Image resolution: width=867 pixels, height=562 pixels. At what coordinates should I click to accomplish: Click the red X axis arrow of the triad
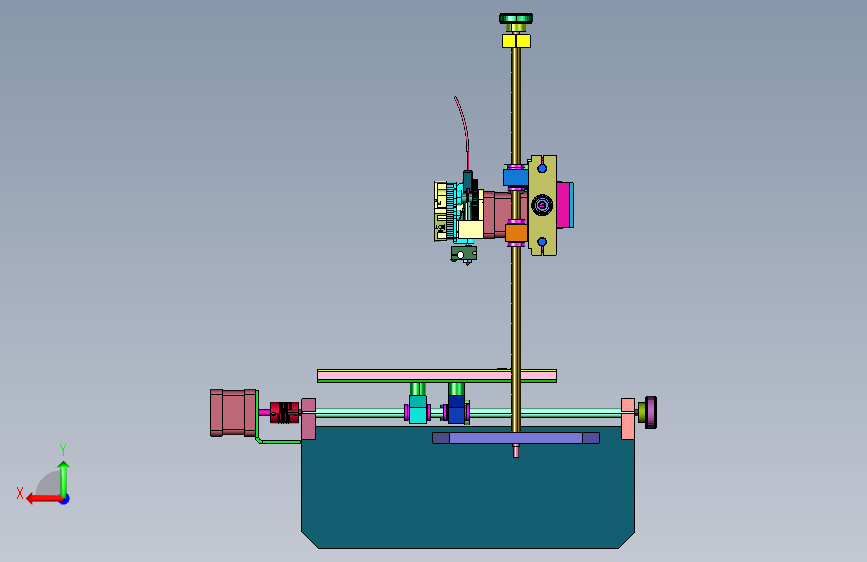(x=44, y=498)
